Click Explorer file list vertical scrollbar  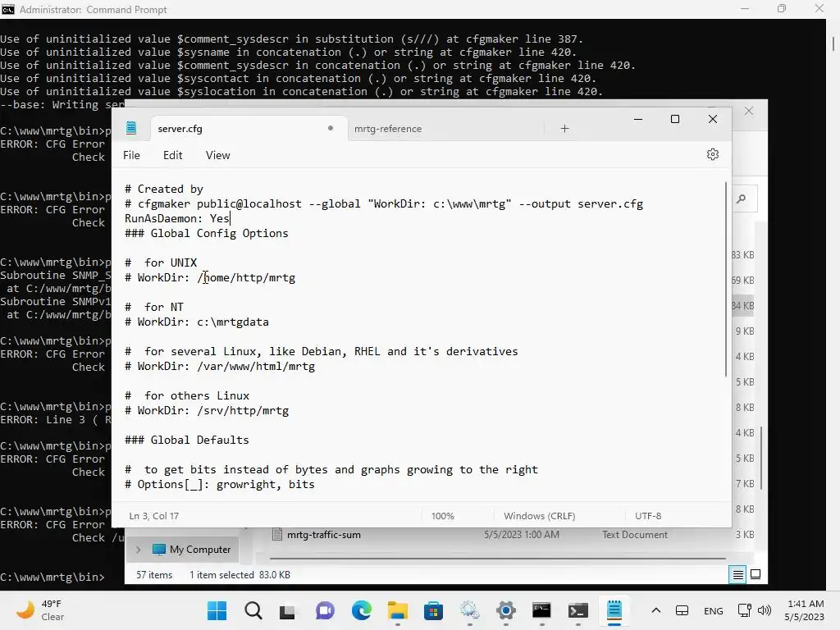[x=760, y=459]
